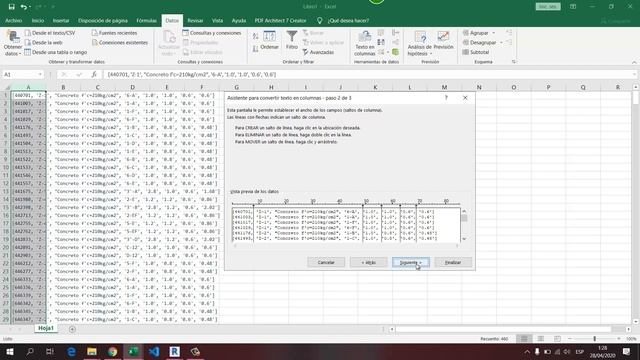
Task: Click Desde la web option
Action: point(44,42)
